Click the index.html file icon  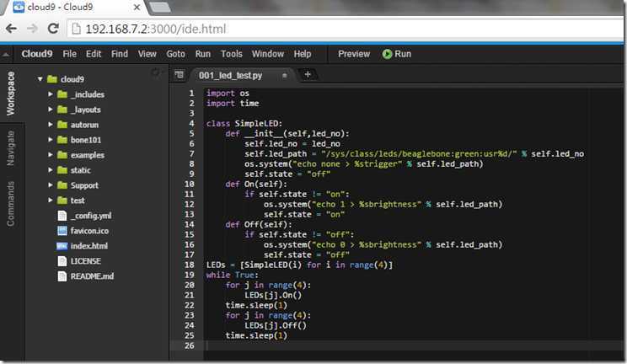pyautogui.click(x=62, y=245)
